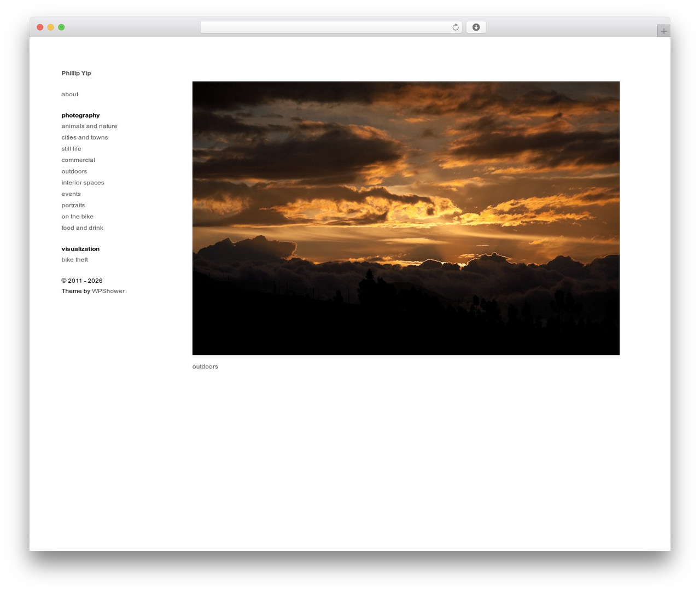Viewport: 700px width, 593px height.
Task: Close window with the red button
Action: click(x=40, y=27)
